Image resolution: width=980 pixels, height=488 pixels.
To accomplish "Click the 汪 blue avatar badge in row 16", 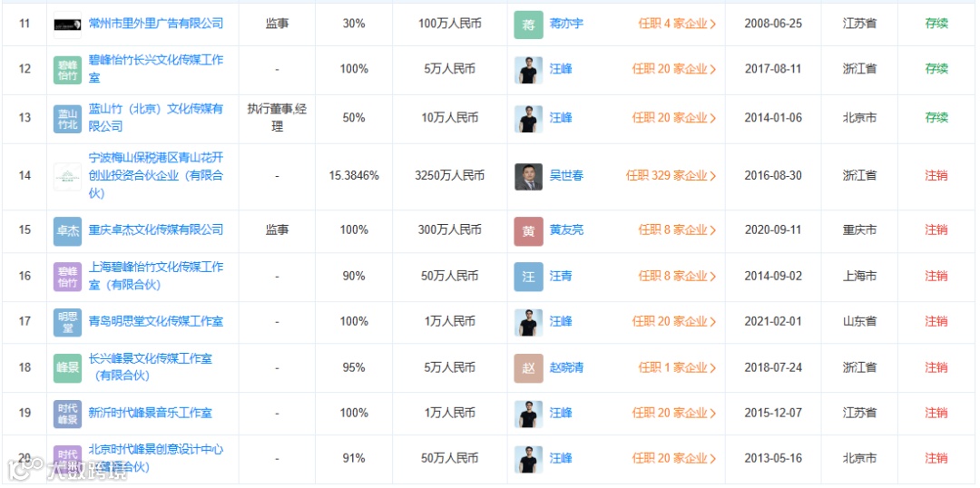I will tap(529, 277).
